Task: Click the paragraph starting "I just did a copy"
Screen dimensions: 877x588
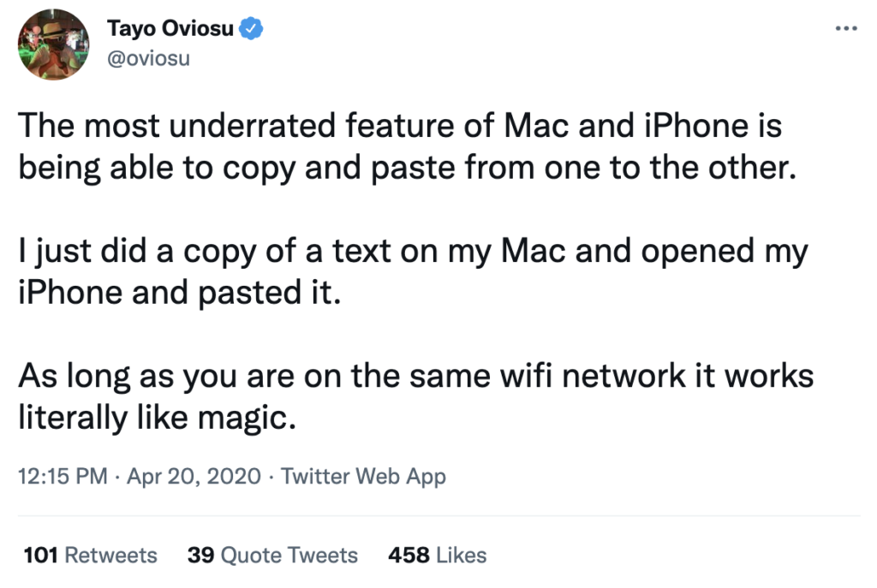Action: pos(414,271)
